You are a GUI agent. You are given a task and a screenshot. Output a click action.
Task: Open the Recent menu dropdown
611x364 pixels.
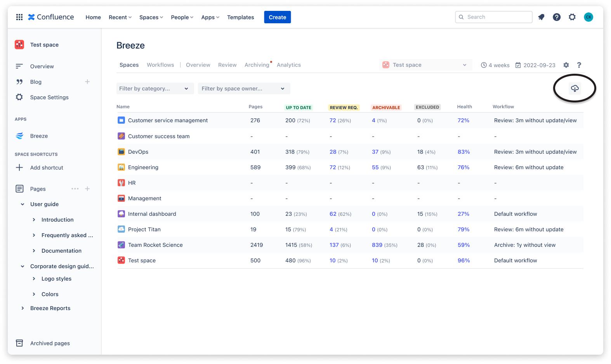coord(120,17)
